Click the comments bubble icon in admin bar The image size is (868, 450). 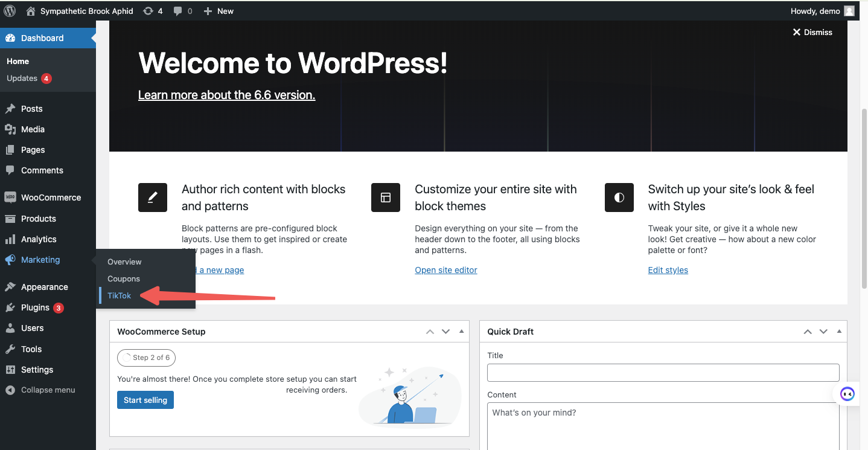(178, 11)
